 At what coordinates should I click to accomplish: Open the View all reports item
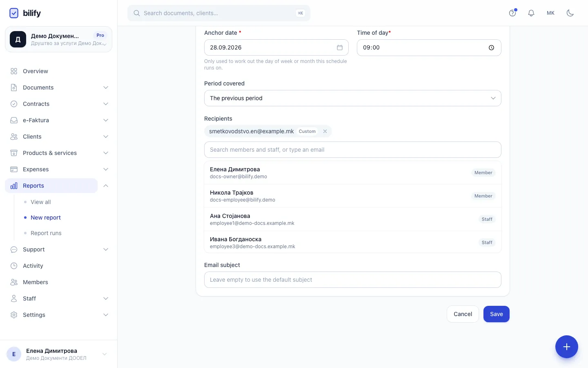41,202
